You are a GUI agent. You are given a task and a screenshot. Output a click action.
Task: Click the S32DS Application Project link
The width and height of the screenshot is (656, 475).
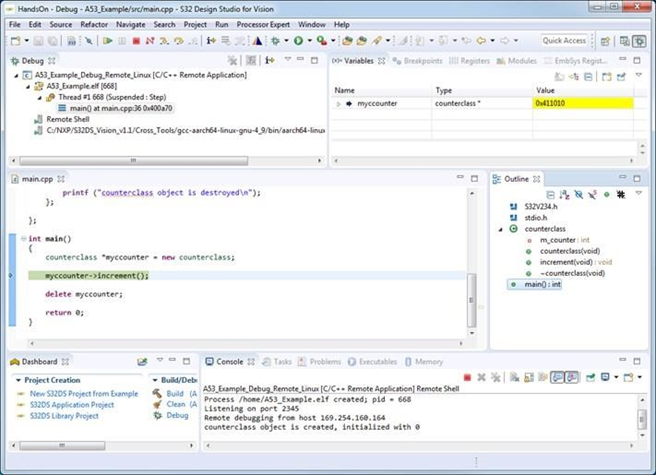[72, 405]
